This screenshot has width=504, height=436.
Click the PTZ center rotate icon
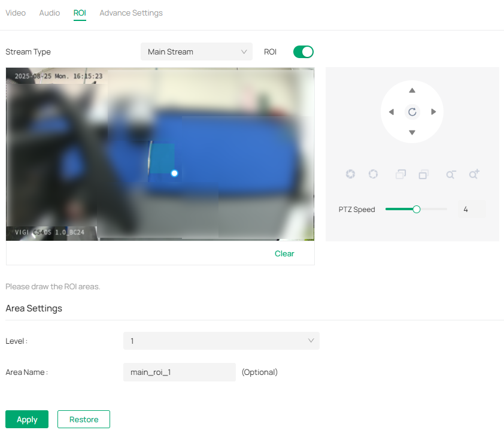tap(412, 112)
